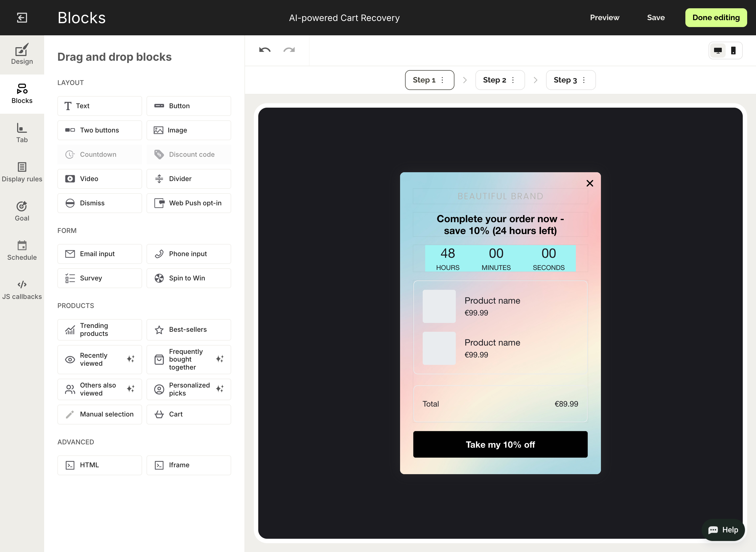Viewport: 756px width, 552px height.
Task: Open the Goal sidebar section
Action: (x=22, y=211)
